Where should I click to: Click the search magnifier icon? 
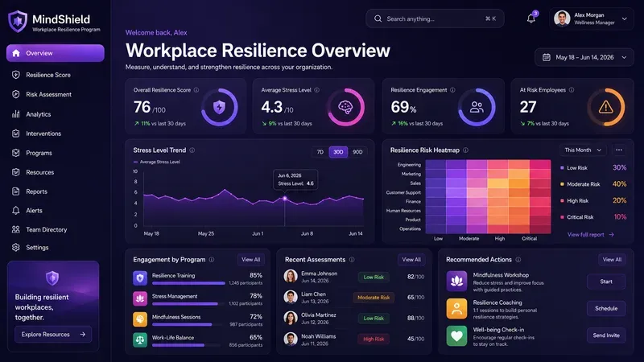click(378, 19)
